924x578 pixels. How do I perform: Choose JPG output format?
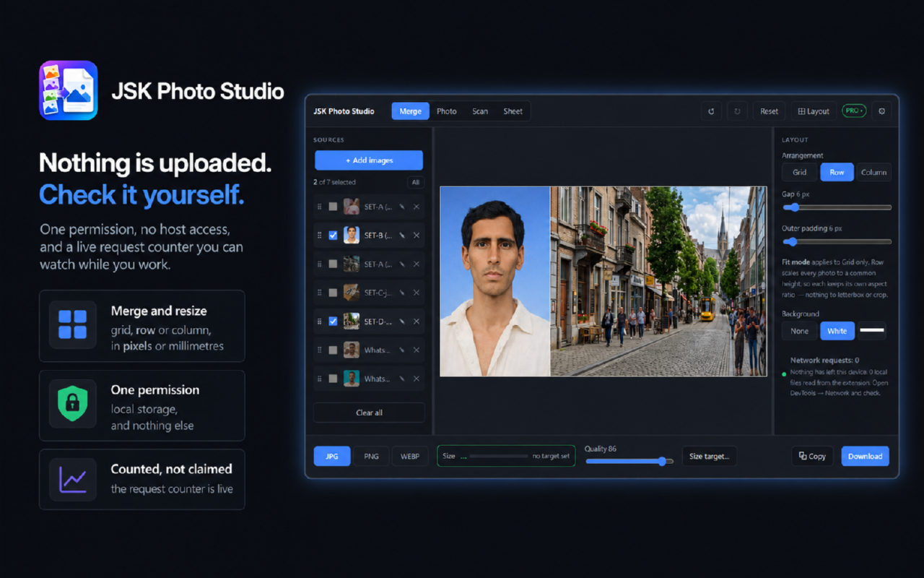332,457
